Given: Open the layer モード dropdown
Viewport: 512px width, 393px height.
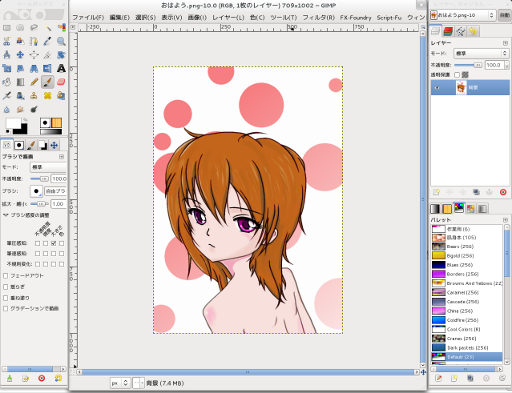Looking at the screenshot, I should 481,53.
